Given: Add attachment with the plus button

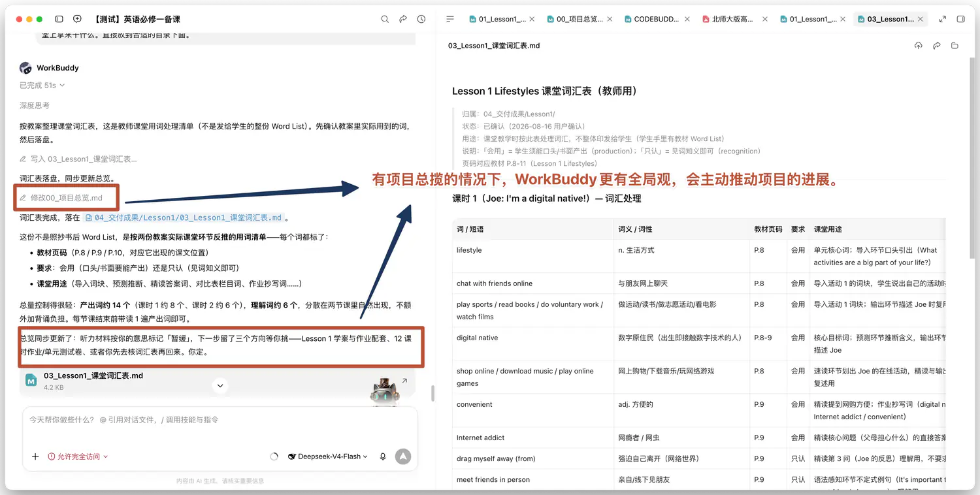Looking at the screenshot, I should point(35,456).
